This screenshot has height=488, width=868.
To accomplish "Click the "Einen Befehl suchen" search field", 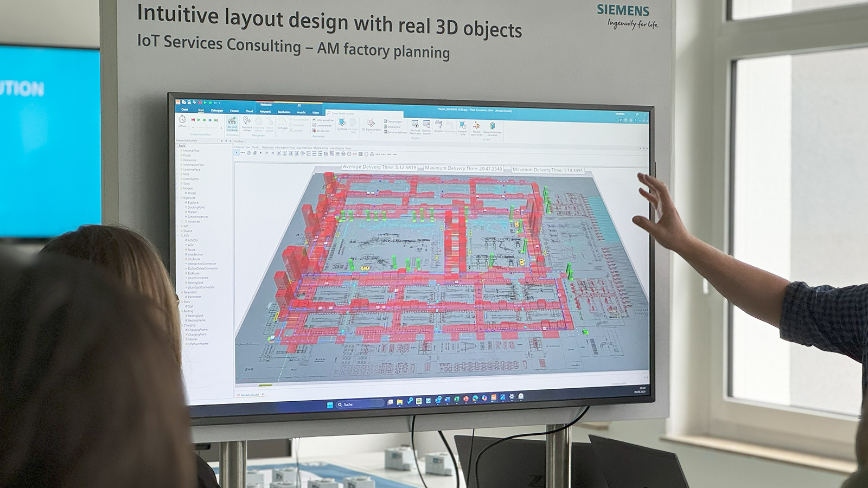I will [343, 113].
